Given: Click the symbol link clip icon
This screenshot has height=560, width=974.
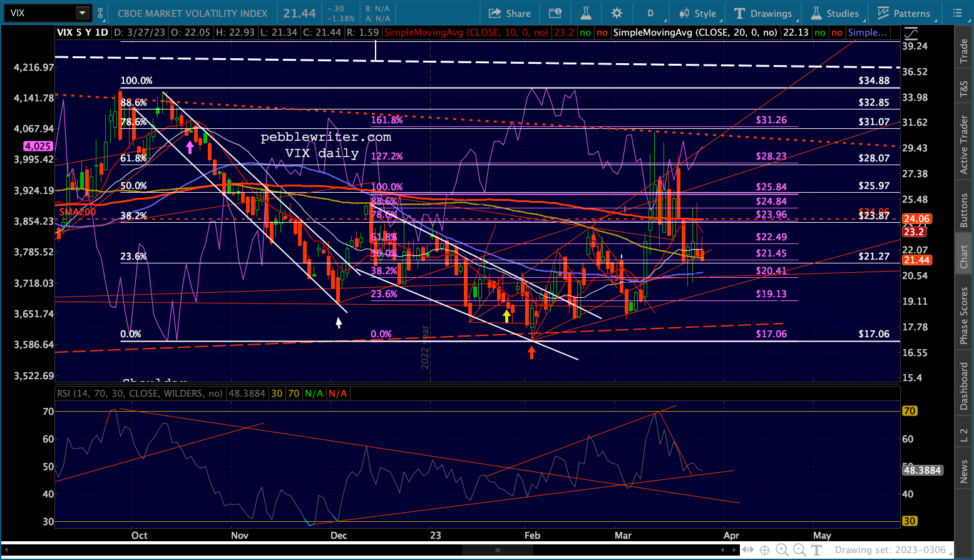Looking at the screenshot, I should click(100, 13).
